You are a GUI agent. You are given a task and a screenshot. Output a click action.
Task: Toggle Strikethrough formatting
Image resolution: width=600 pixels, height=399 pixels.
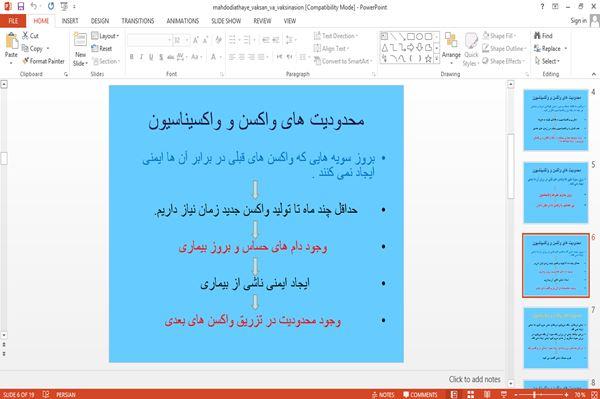[x=171, y=57]
